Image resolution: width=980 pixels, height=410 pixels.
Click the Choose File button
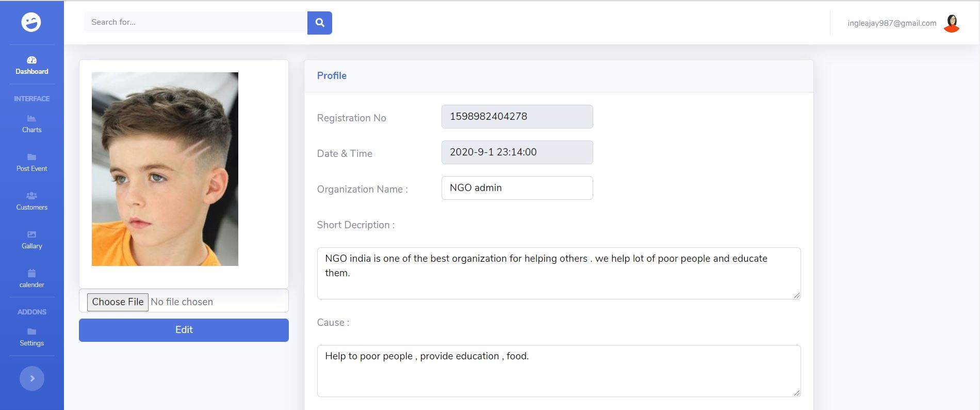click(x=118, y=302)
